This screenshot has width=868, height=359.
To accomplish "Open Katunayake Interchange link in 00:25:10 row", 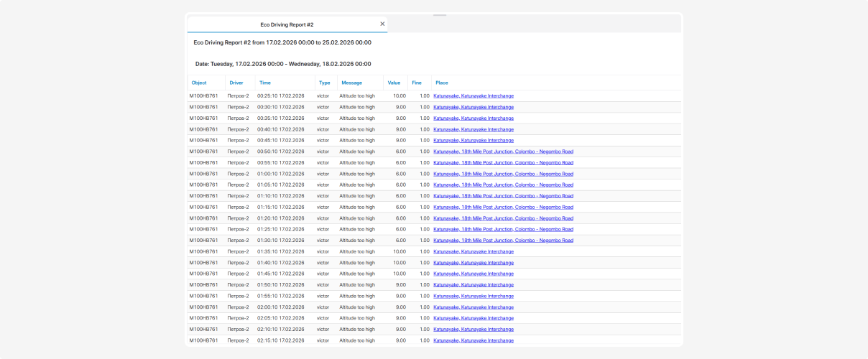I will click(474, 95).
